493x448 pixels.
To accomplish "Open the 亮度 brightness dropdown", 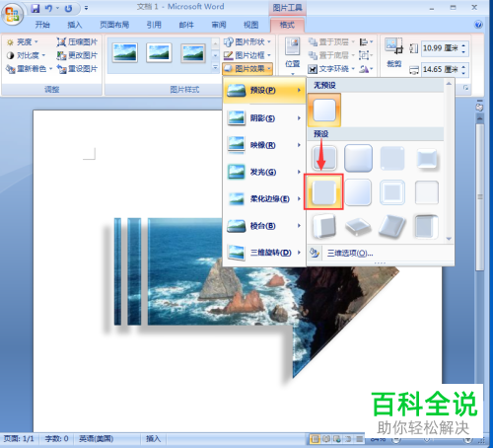I will tap(23, 42).
